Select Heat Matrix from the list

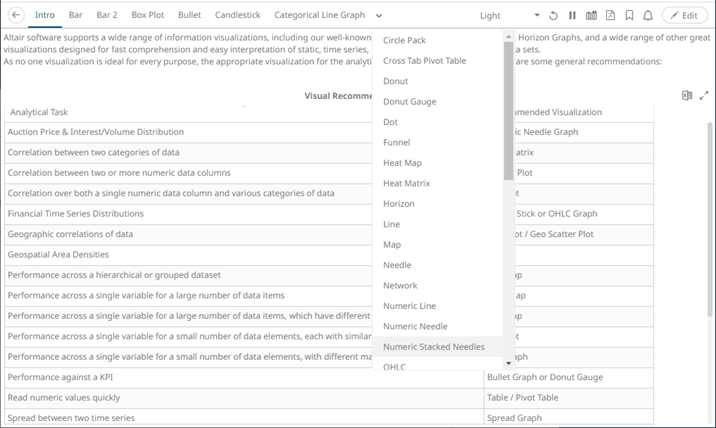coord(406,183)
